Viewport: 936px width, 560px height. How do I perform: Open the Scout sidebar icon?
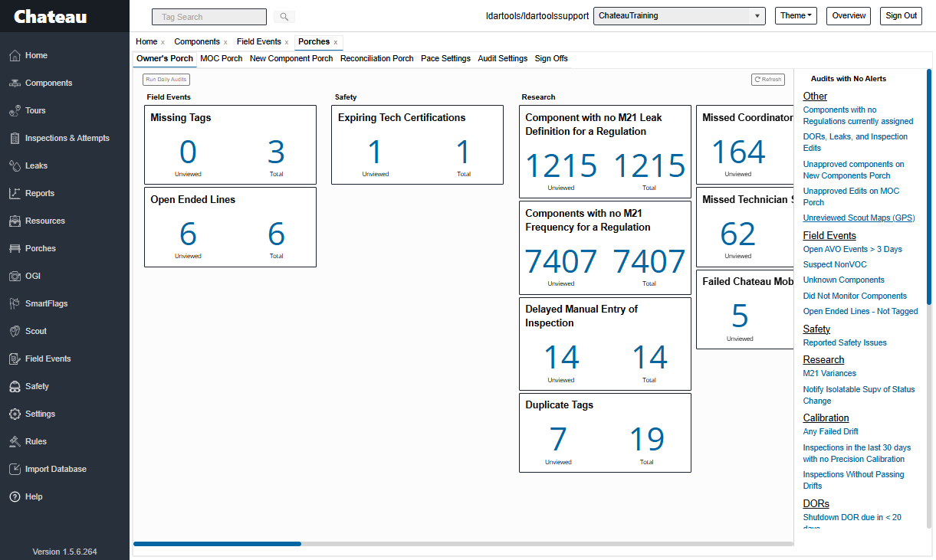coord(15,331)
